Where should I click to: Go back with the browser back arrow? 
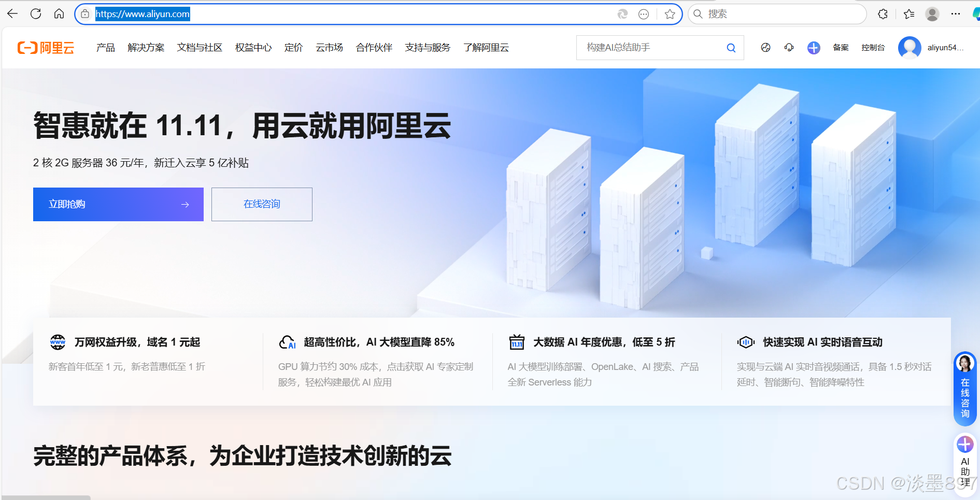tap(12, 14)
